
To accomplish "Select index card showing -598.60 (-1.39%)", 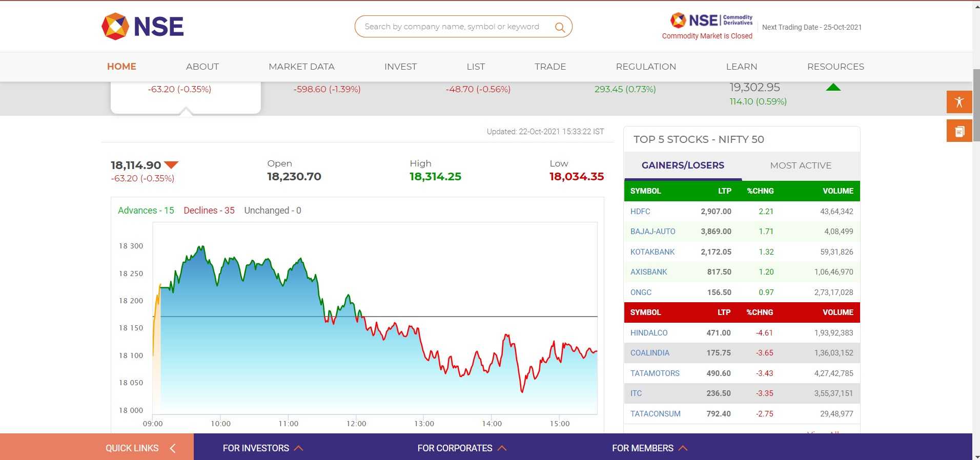I will (x=327, y=89).
